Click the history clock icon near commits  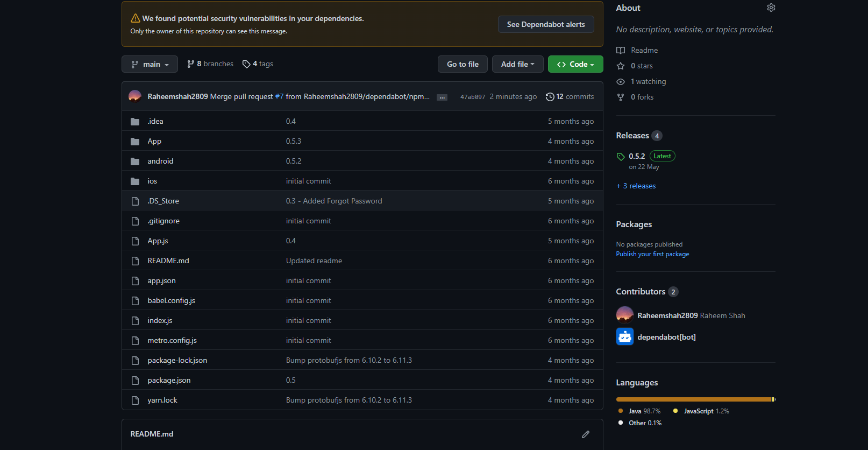point(550,97)
